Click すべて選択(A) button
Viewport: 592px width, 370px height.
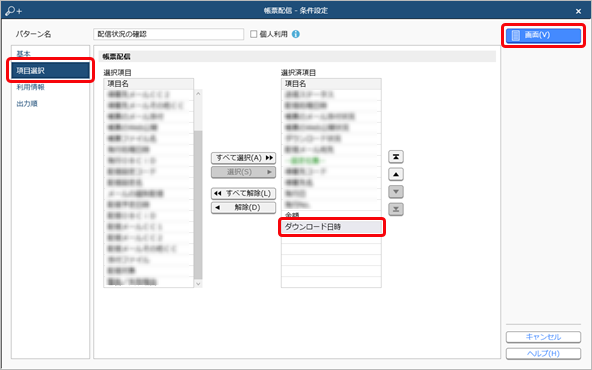tap(244, 158)
